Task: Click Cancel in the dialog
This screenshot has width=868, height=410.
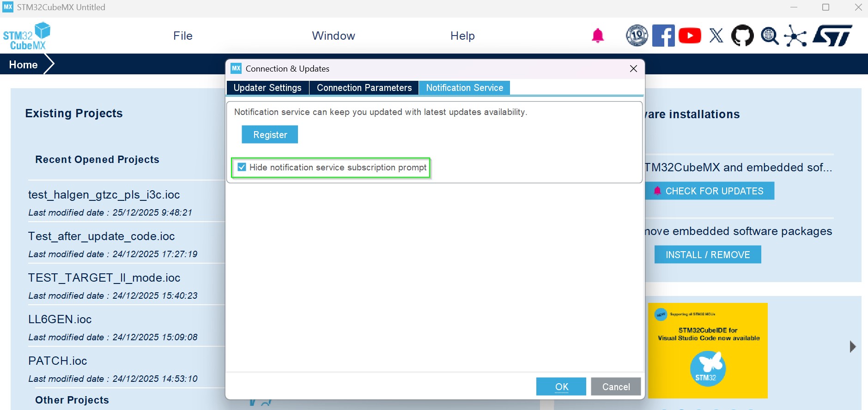Action: click(x=616, y=386)
